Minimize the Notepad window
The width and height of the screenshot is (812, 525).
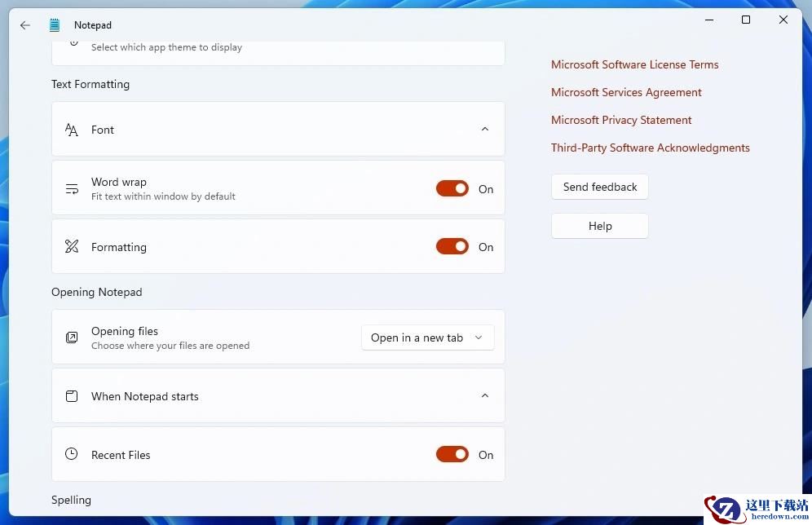pyautogui.click(x=709, y=20)
